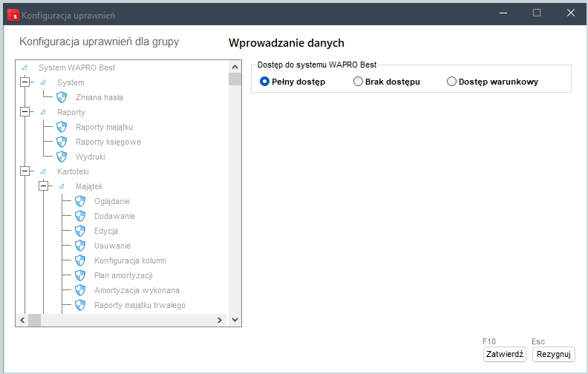Viewport: 588px width, 374px height.
Task: Click tree scroll down arrow
Action: pyautogui.click(x=235, y=320)
